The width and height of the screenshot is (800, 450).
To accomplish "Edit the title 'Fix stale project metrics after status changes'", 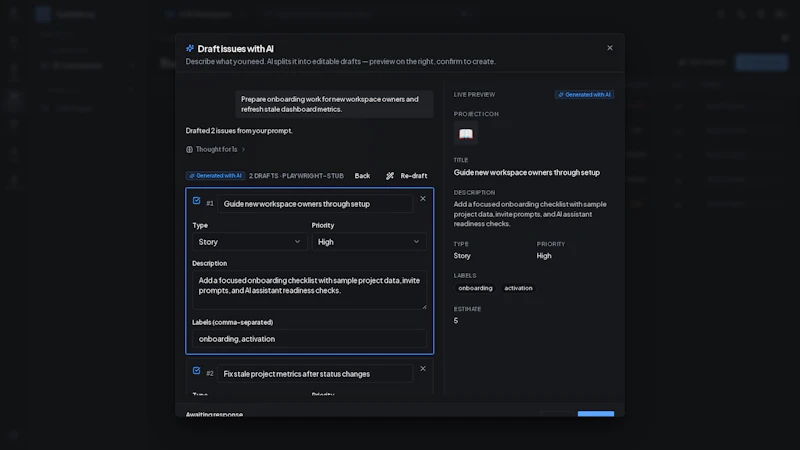I will 315,373.
